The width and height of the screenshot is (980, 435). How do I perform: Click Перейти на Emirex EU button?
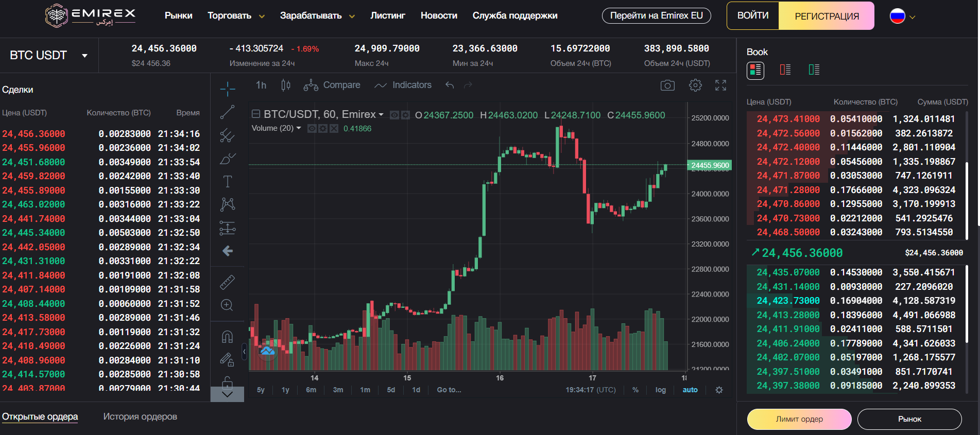point(656,15)
